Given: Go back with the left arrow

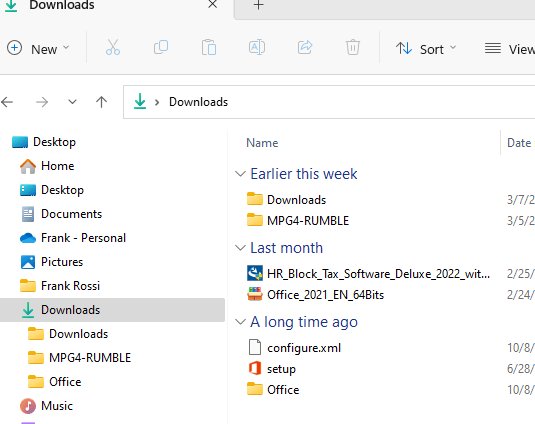Looking at the screenshot, I should [x=7, y=102].
